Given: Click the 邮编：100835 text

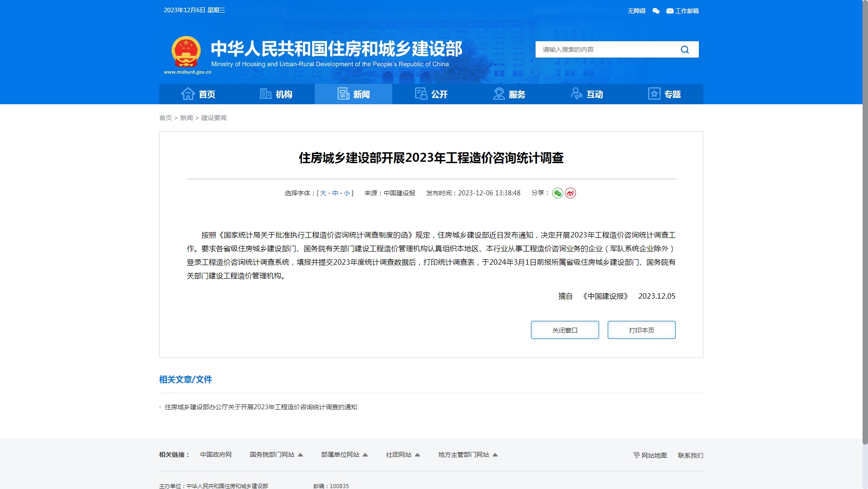Looking at the screenshot, I should click(331, 486).
